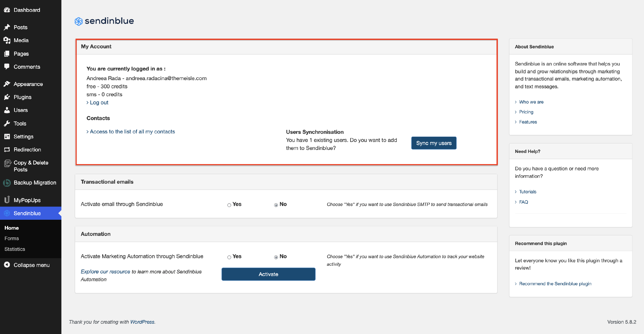Image resolution: width=644 pixels, height=334 pixels.
Task: Click the Collapse menu arrow icon
Action: [7, 265]
